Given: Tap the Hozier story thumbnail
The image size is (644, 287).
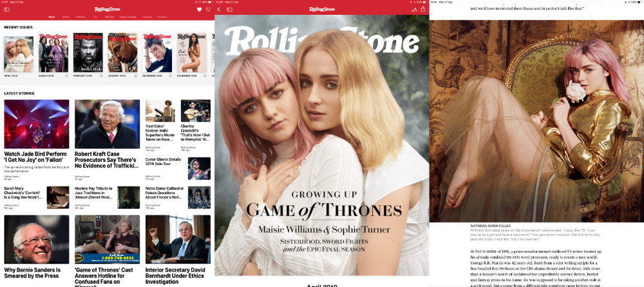Looking at the screenshot, I should click(x=129, y=197).
